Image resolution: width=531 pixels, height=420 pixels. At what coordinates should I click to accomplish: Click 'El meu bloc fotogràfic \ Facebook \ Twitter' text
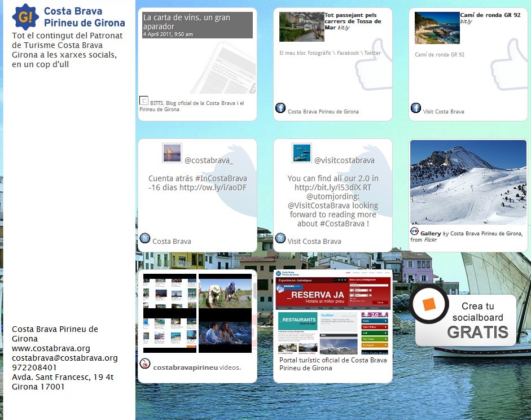tap(330, 53)
